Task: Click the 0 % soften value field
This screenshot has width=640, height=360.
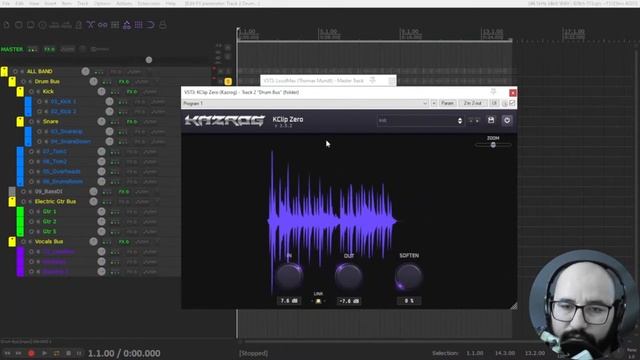Action: tap(409, 301)
